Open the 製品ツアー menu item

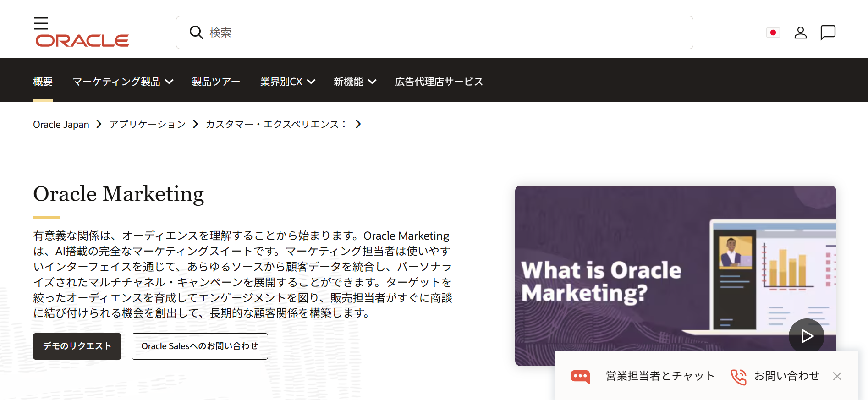[216, 82]
